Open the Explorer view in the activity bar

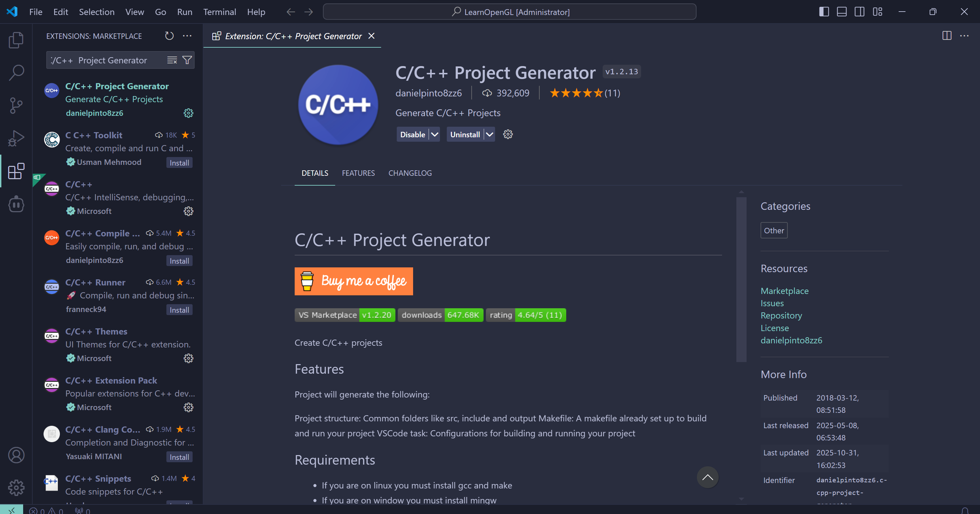point(16,40)
